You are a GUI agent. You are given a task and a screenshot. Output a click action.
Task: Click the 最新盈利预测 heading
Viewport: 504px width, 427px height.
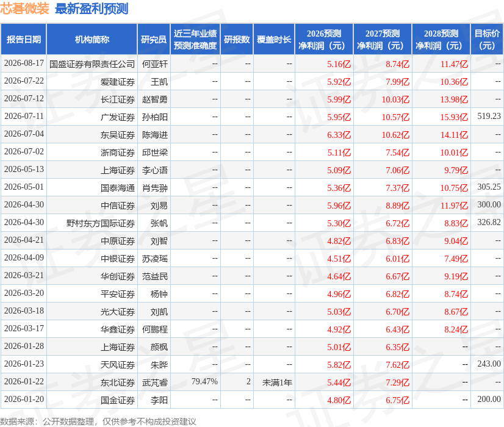(92, 9)
